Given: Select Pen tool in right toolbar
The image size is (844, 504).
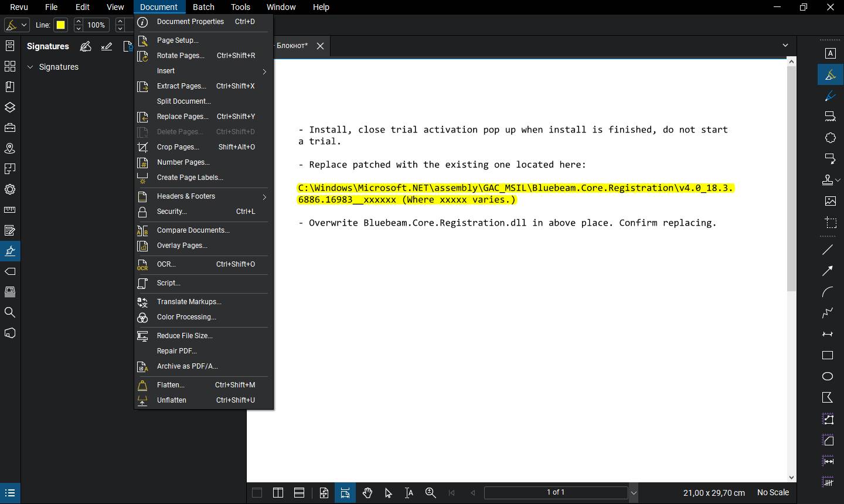Looking at the screenshot, I should (831, 96).
